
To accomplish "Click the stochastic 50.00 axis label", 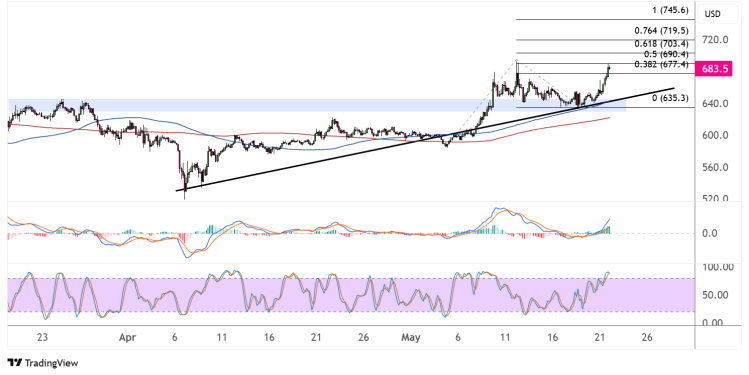I will [714, 295].
